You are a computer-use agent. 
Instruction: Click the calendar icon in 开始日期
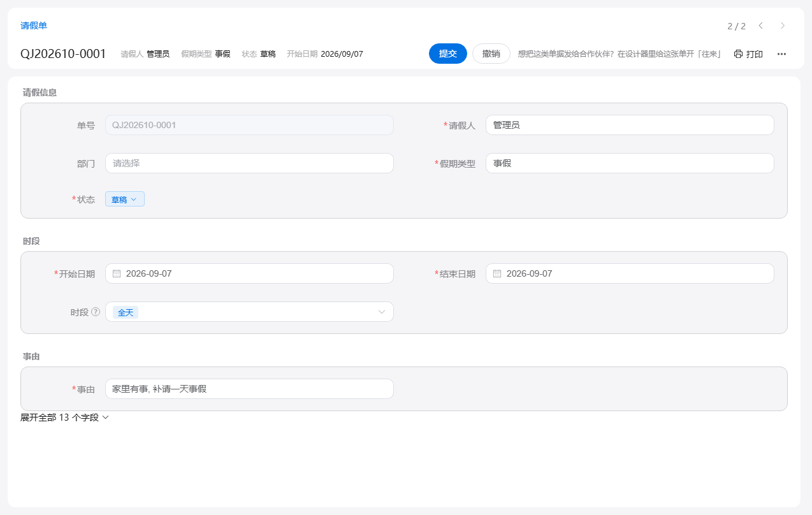117,273
